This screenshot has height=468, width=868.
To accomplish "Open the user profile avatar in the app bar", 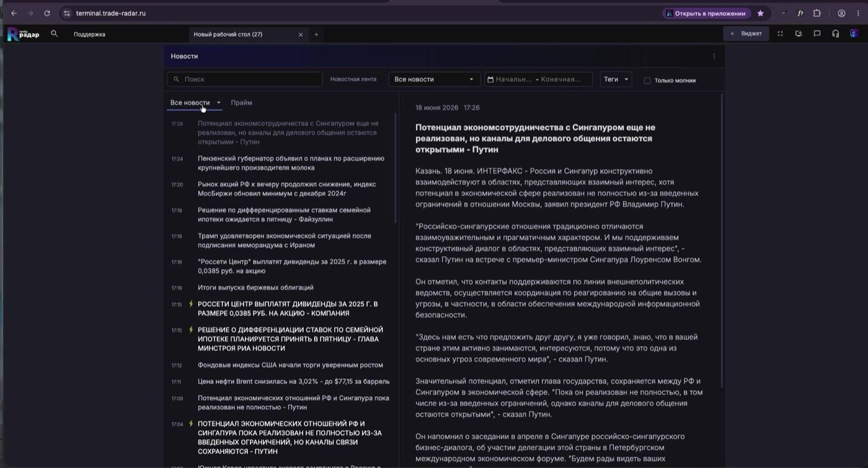I will coord(854,34).
